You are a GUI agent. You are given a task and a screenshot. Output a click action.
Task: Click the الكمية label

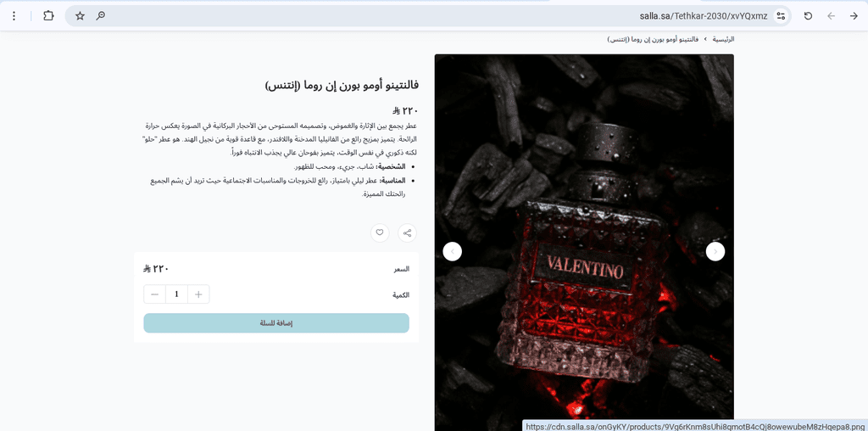tap(401, 294)
